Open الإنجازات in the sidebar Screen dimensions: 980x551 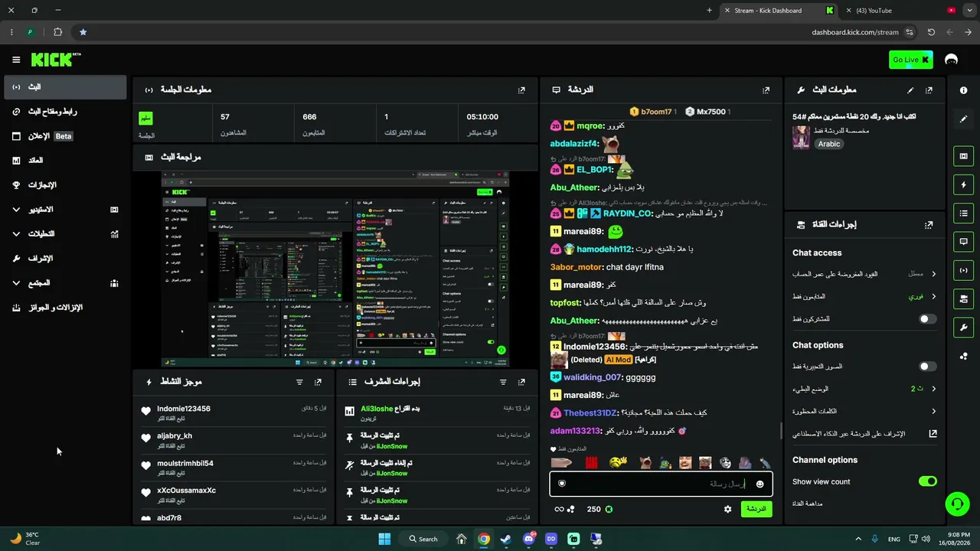(x=65, y=184)
